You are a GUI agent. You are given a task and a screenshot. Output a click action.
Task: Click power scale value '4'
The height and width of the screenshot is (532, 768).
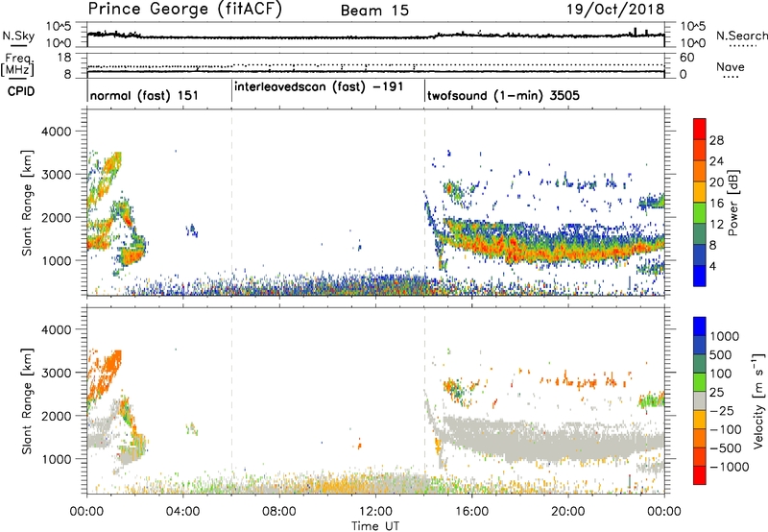712,267
